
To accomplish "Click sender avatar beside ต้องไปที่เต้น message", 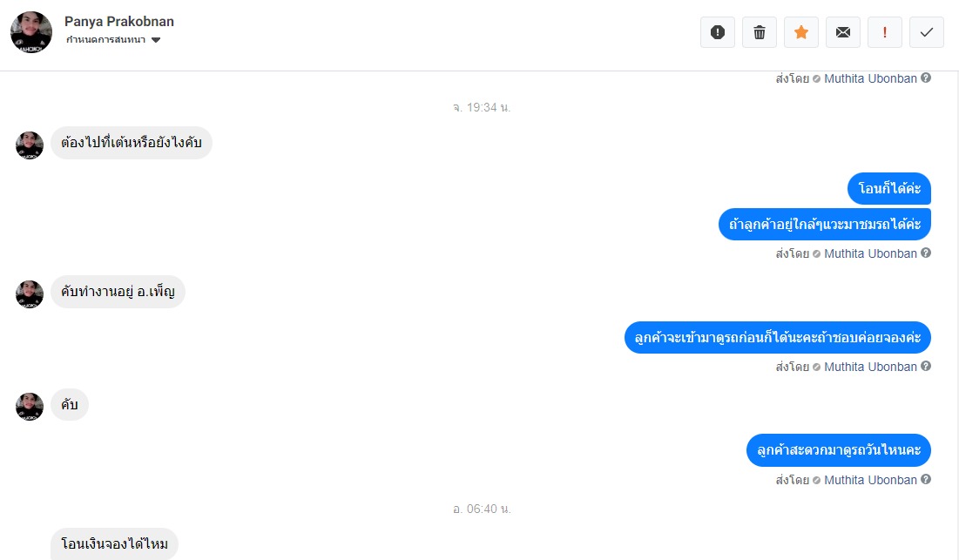I will tap(30, 145).
